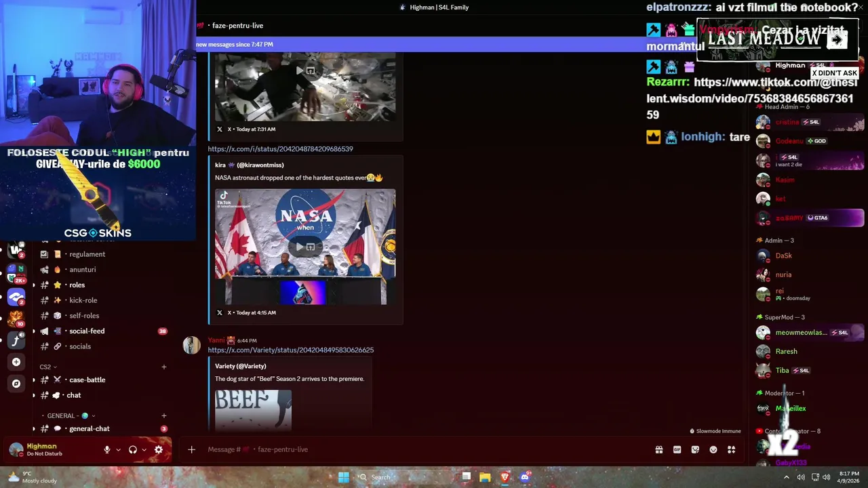The image size is (868, 488).
Task: Click Variety (@Variety) embed author
Action: [x=240, y=367]
